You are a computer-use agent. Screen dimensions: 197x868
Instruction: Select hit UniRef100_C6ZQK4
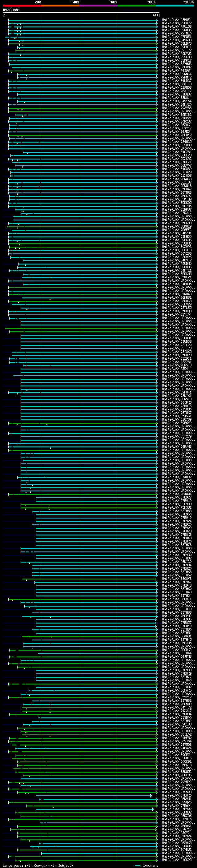(176, 125)
